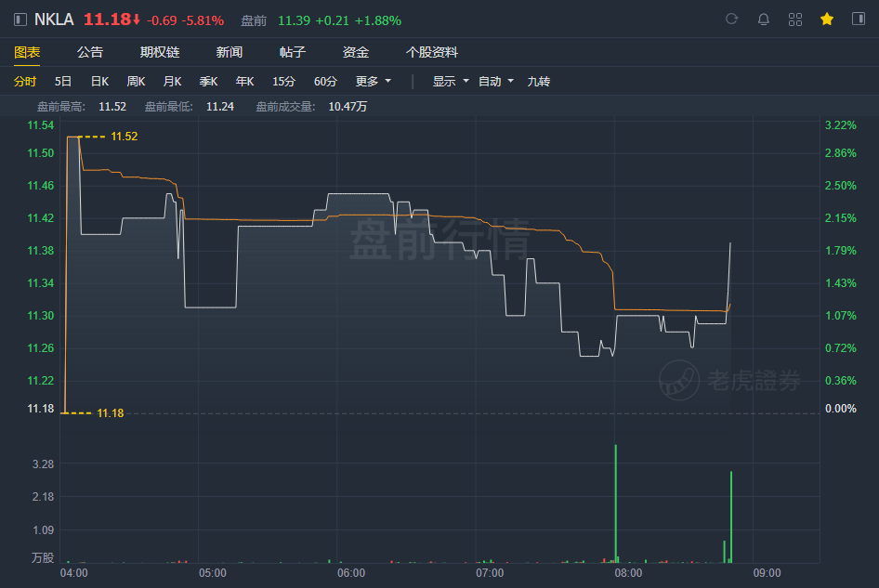
Task: Click the 盘前成交量 value 10.47万
Action: (348, 107)
